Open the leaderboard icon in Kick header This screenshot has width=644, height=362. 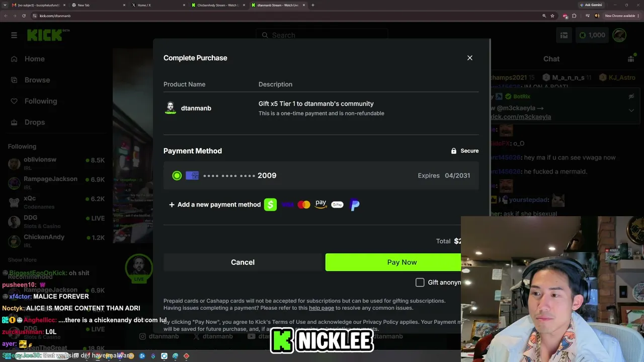tap(564, 35)
